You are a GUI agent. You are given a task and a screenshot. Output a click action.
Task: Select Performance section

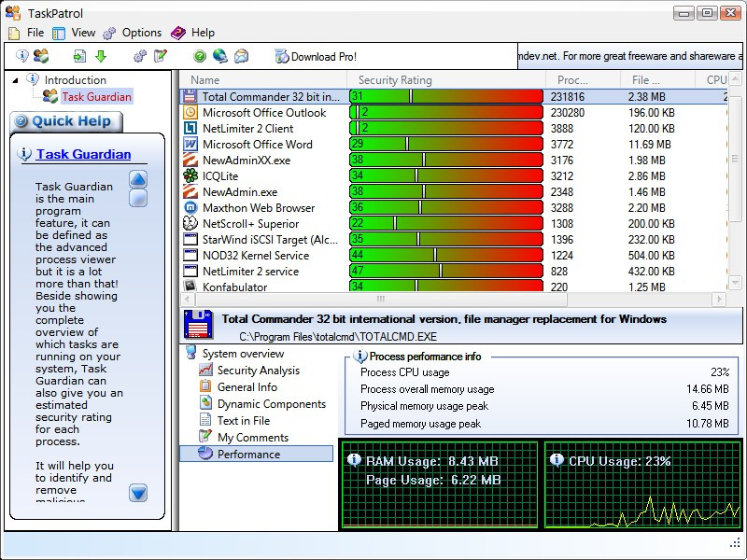[x=256, y=454]
